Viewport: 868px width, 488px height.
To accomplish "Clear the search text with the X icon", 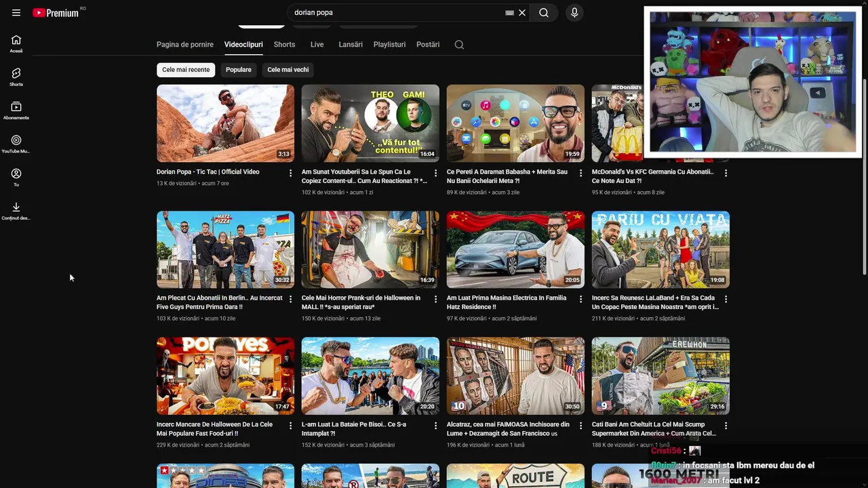I will click(522, 13).
